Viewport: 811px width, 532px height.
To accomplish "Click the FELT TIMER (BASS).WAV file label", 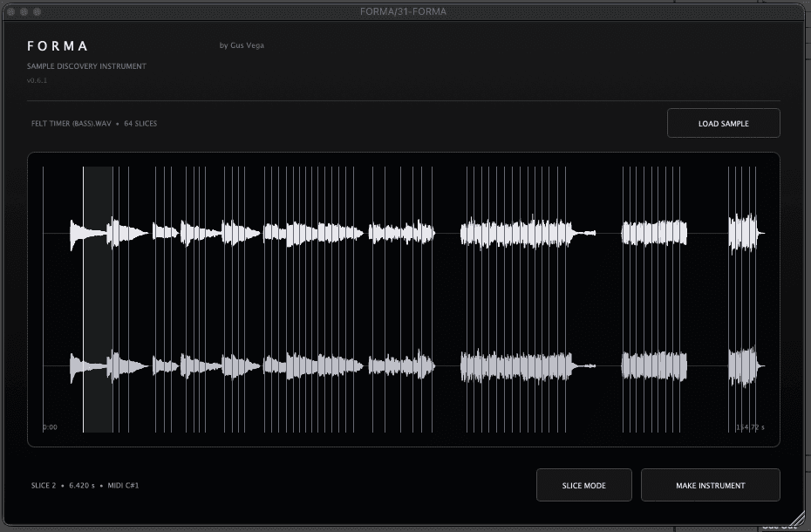I will 72,124.
